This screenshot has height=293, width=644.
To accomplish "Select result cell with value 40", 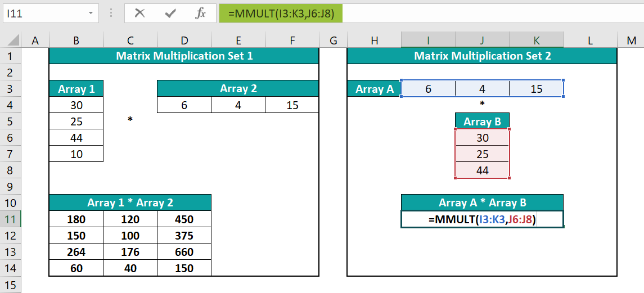I will [x=130, y=268].
